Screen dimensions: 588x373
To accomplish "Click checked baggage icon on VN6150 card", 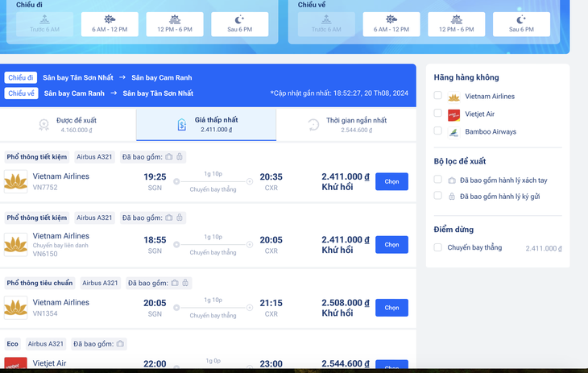I will pos(180,218).
